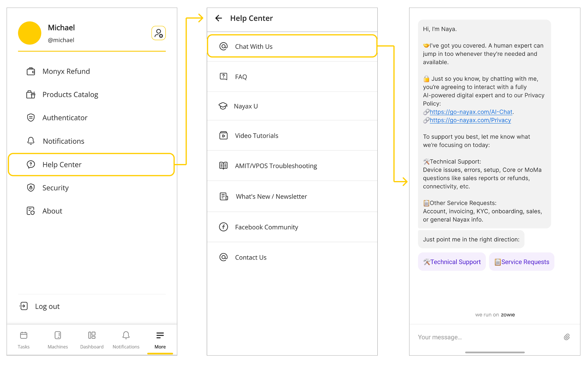Click the Your message input field

click(485, 337)
